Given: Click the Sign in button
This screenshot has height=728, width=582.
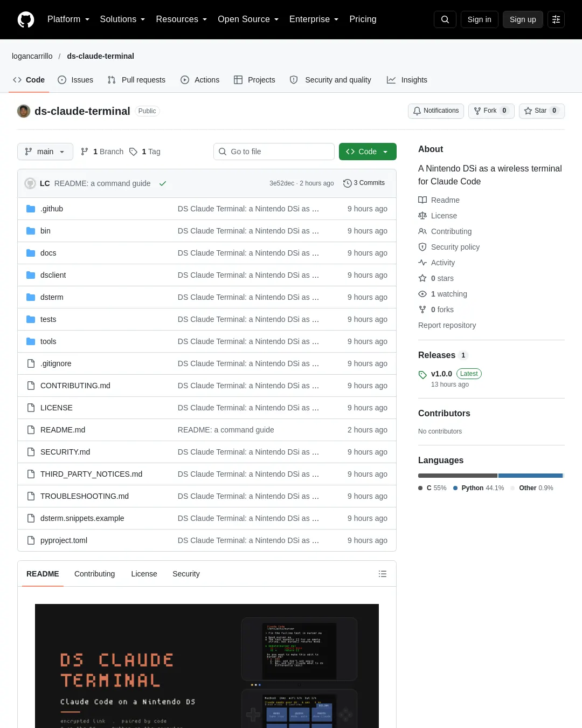Looking at the screenshot, I should pyautogui.click(x=480, y=19).
